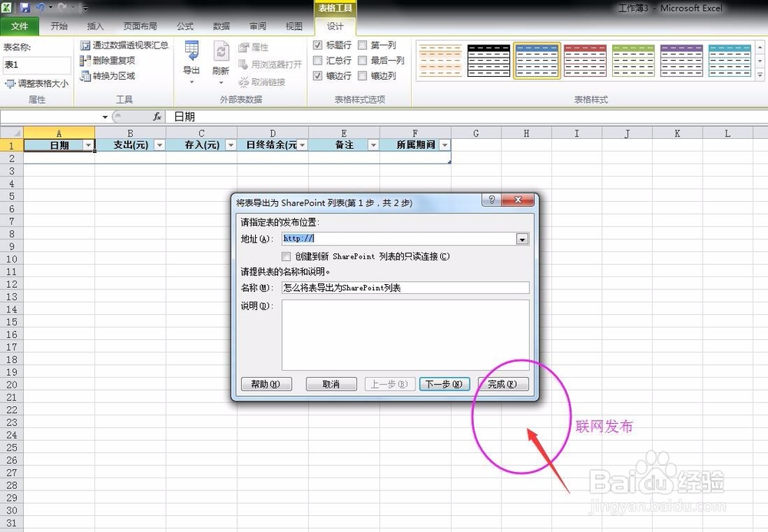Expand the 地址 address combo box dropdown
The image size is (768, 532).
(522, 239)
